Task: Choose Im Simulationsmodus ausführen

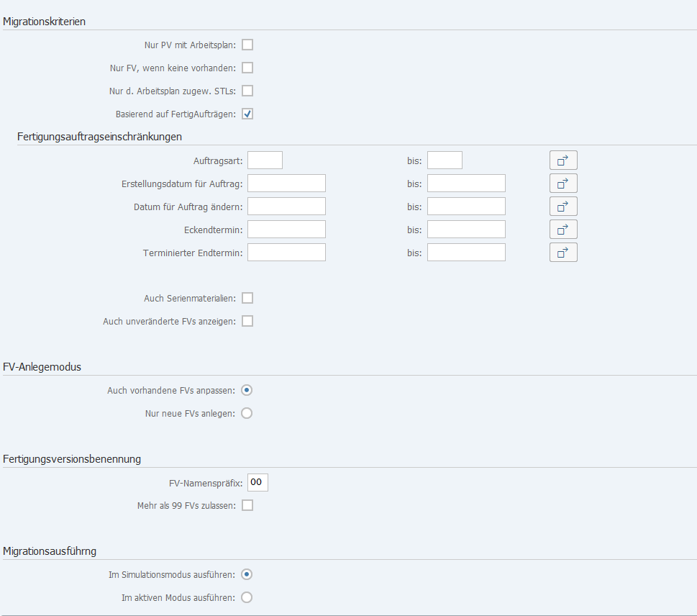Action: (x=247, y=574)
